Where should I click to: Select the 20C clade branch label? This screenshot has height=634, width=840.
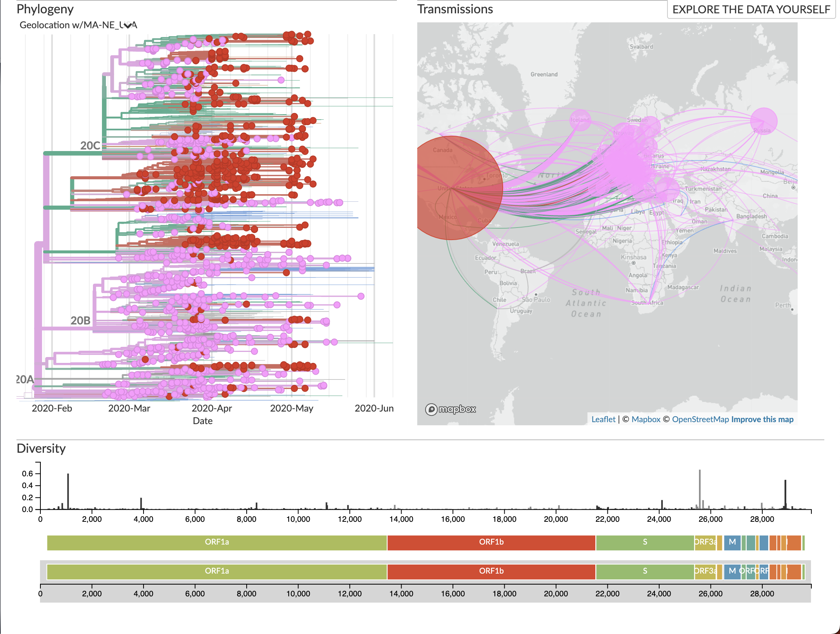90,146
